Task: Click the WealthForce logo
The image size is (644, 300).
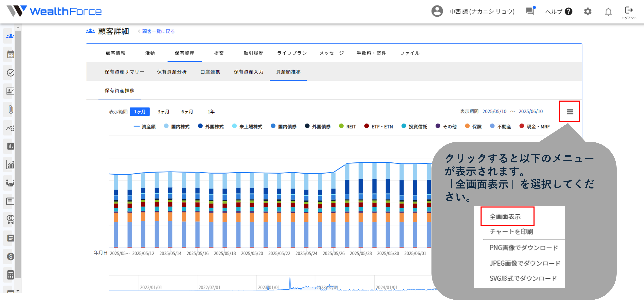Action: pos(54,11)
